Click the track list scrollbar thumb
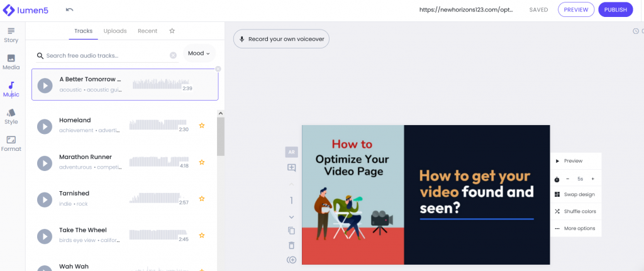The width and height of the screenshot is (644, 271). coord(221,136)
